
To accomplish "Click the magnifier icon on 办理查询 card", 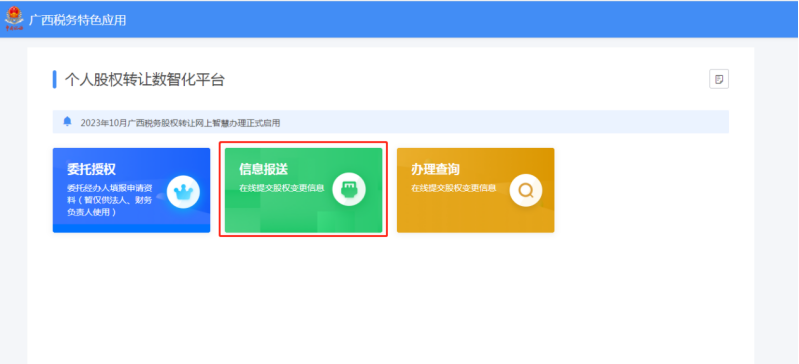I will tap(525, 190).
